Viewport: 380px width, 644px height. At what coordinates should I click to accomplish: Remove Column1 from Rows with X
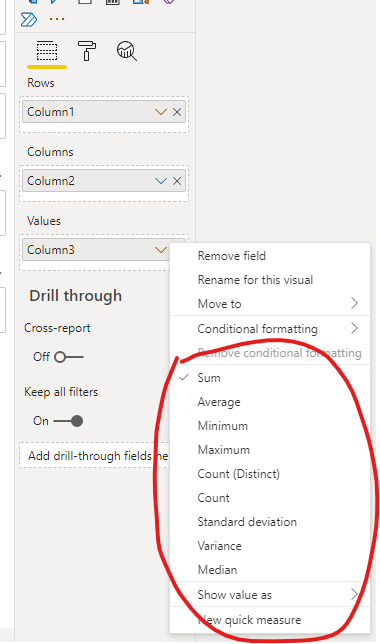tap(177, 112)
